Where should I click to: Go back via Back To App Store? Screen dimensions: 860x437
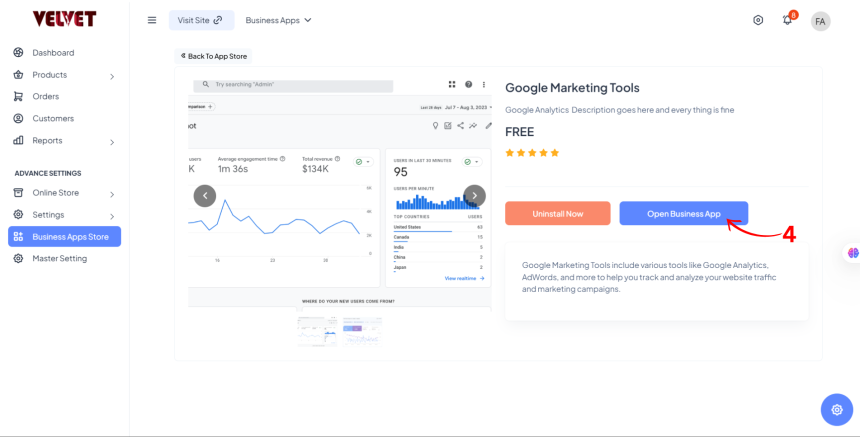pos(214,56)
